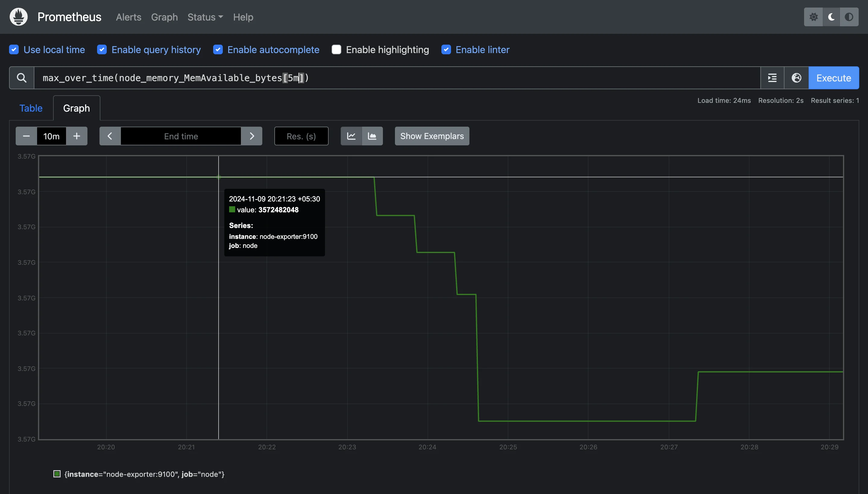The height and width of the screenshot is (494, 868).
Task: Click the settings gear icon
Action: (x=813, y=17)
